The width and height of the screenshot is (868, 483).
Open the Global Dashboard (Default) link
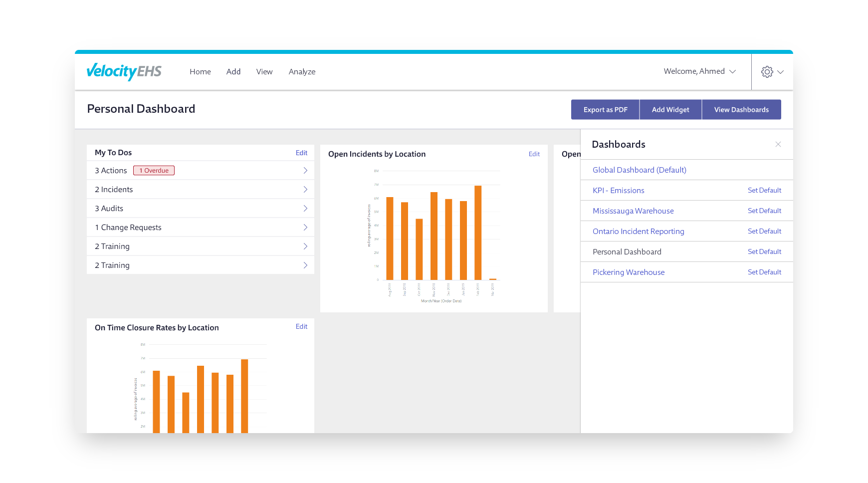(639, 170)
